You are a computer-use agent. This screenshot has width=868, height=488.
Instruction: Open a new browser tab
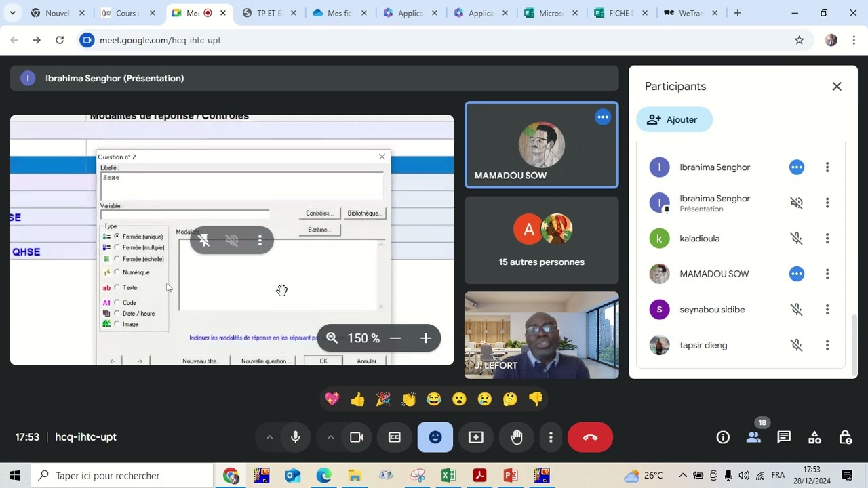click(738, 13)
